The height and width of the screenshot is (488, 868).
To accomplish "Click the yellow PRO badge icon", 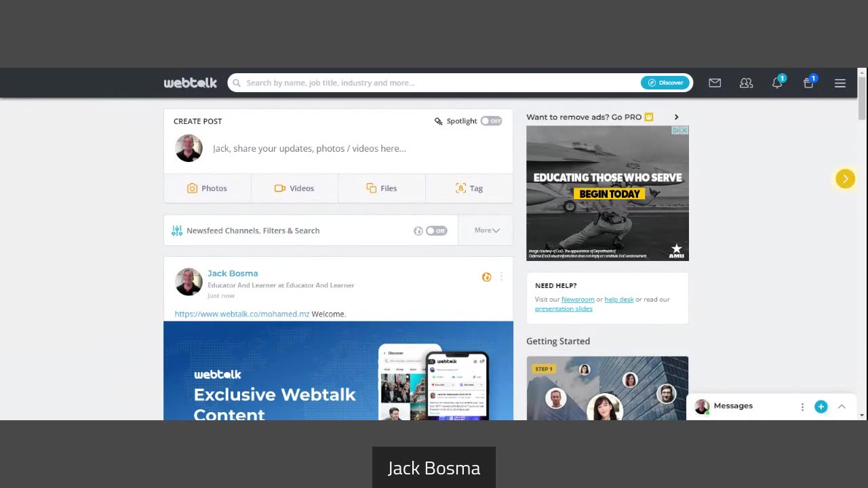I will click(x=649, y=117).
